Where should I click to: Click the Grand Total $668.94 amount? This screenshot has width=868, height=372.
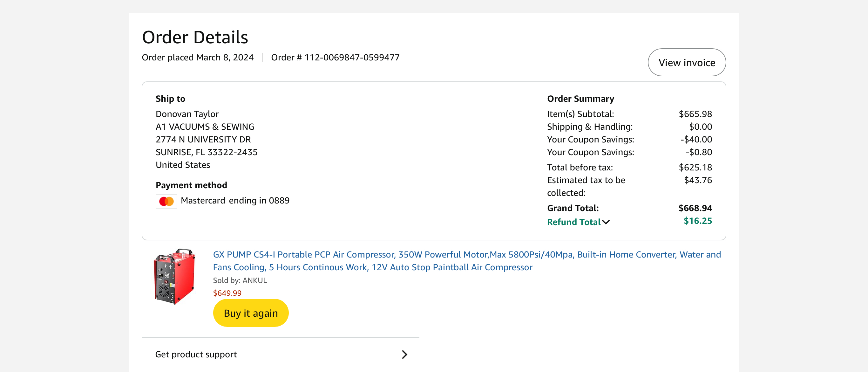(695, 208)
